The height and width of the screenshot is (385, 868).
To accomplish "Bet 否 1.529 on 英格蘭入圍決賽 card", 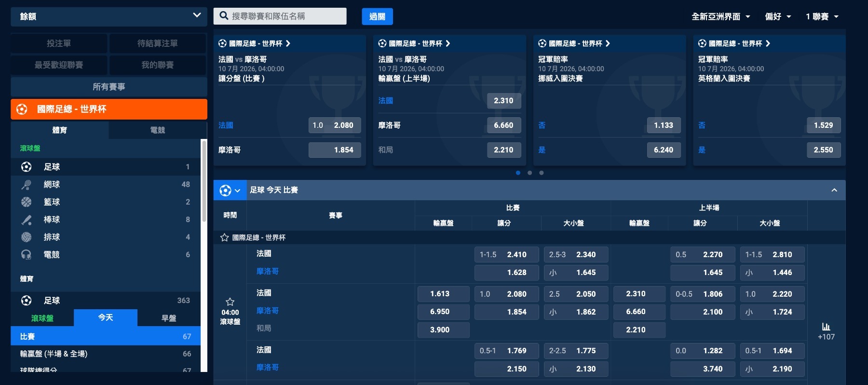I will 824,125.
